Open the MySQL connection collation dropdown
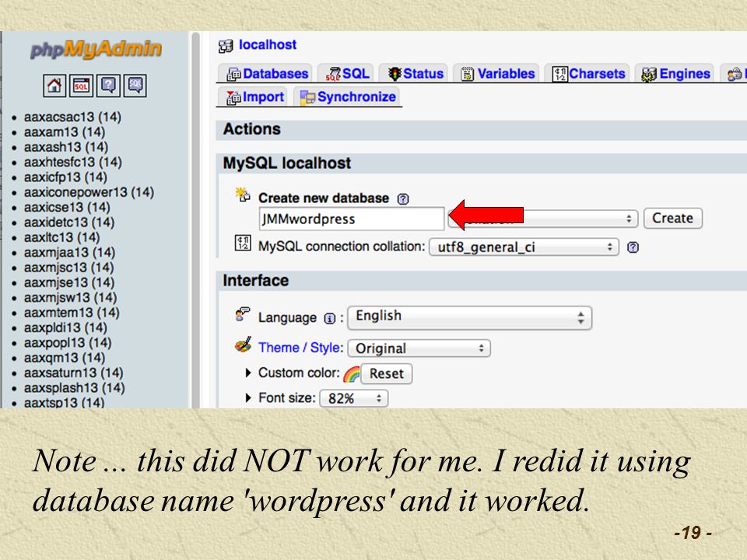 click(x=524, y=247)
